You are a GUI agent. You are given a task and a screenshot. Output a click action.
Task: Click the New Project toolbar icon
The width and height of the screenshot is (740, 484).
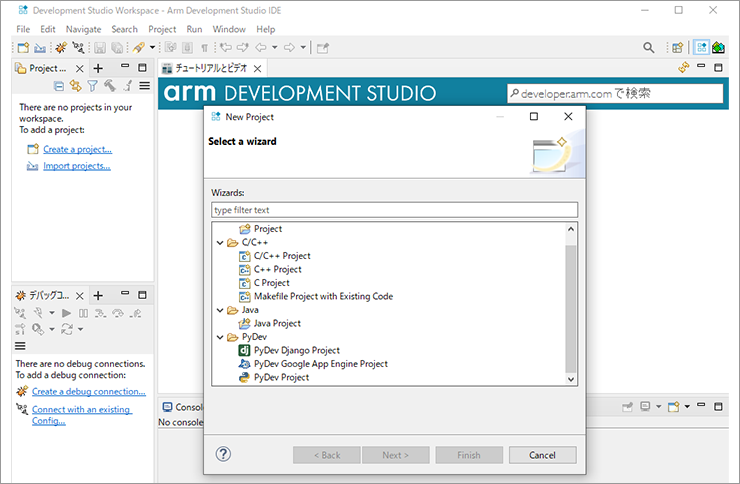click(23, 48)
